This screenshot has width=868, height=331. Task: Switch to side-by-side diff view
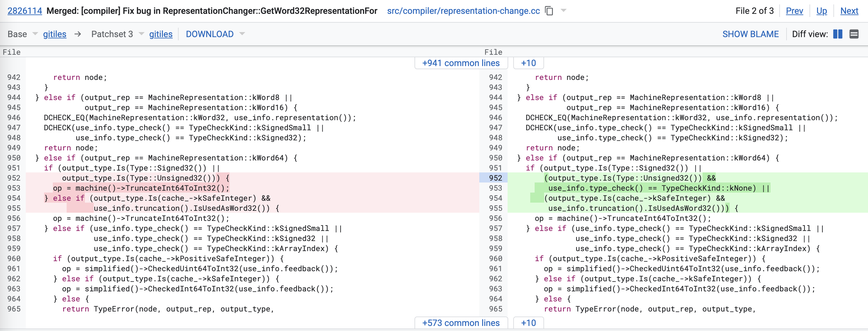tap(837, 34)
